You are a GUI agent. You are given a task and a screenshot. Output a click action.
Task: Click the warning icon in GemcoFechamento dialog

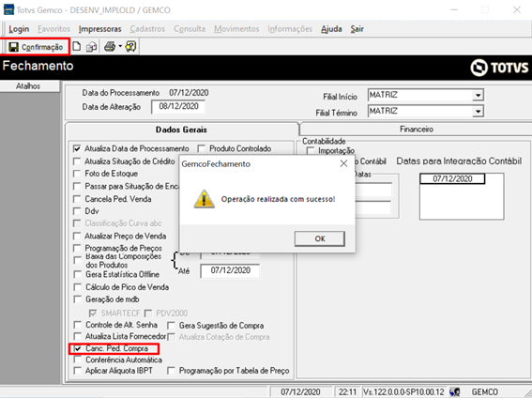tap(204, 199)
